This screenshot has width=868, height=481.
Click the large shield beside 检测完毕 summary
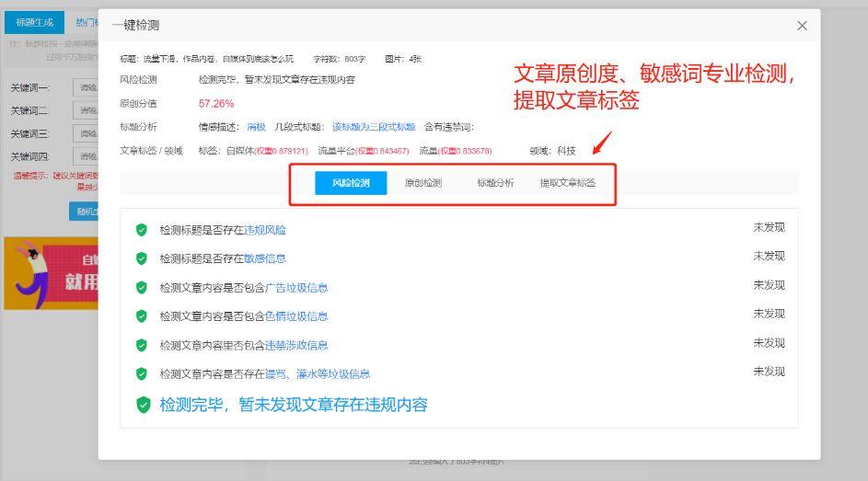pyautogui.click(x=144, y=405)
